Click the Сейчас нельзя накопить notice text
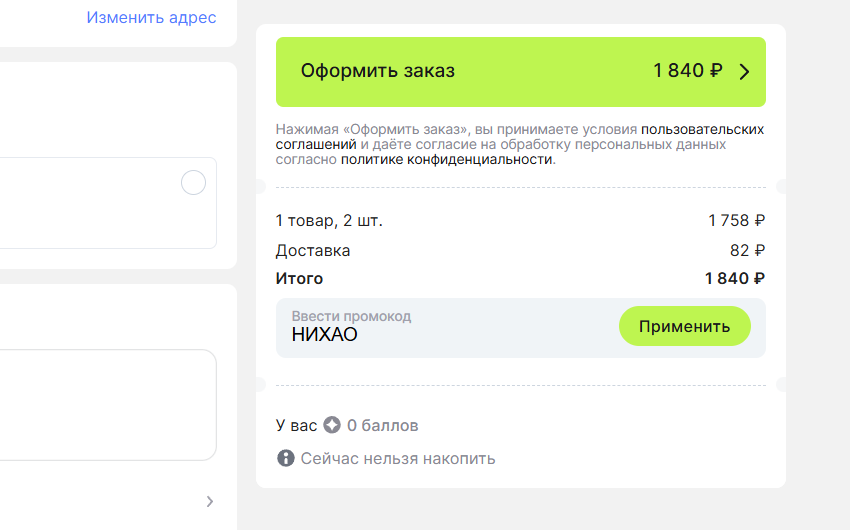Screen dimensions: 850x530 398,458
